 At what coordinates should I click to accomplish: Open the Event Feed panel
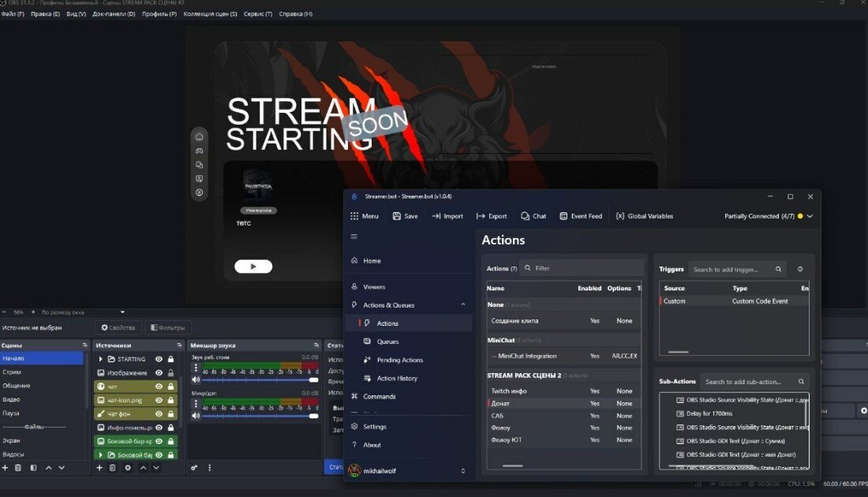pos(581,216)
